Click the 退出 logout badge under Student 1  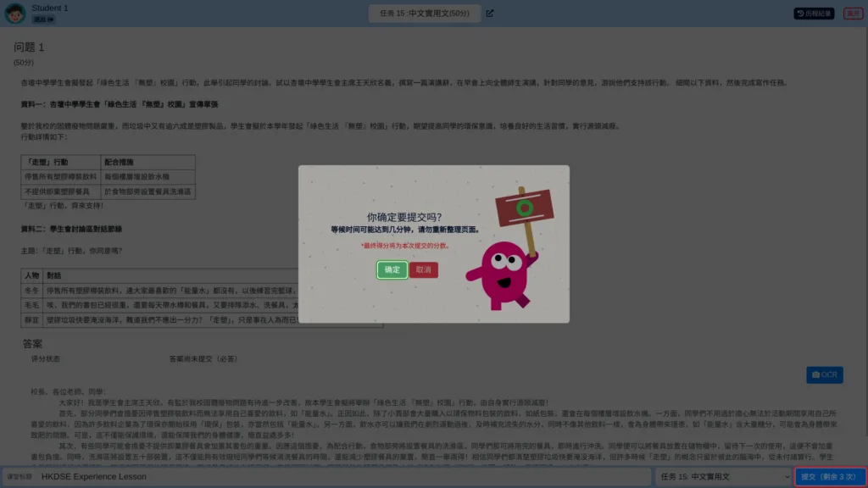[x=43, y=19]
